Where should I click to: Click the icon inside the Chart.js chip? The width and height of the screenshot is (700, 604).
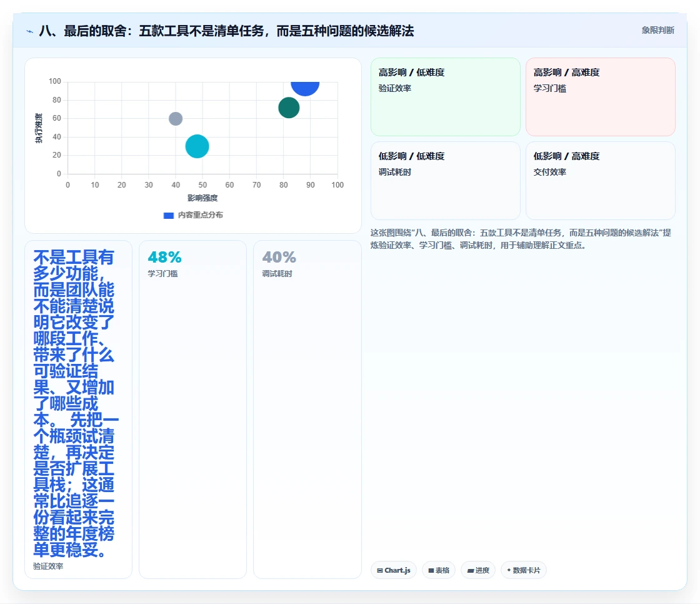[380, 570]
